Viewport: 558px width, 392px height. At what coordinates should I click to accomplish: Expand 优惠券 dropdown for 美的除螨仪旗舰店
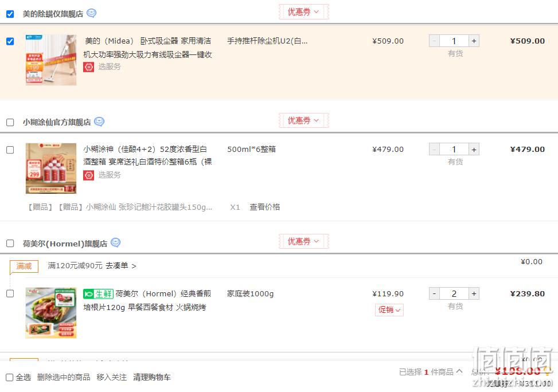303,12
